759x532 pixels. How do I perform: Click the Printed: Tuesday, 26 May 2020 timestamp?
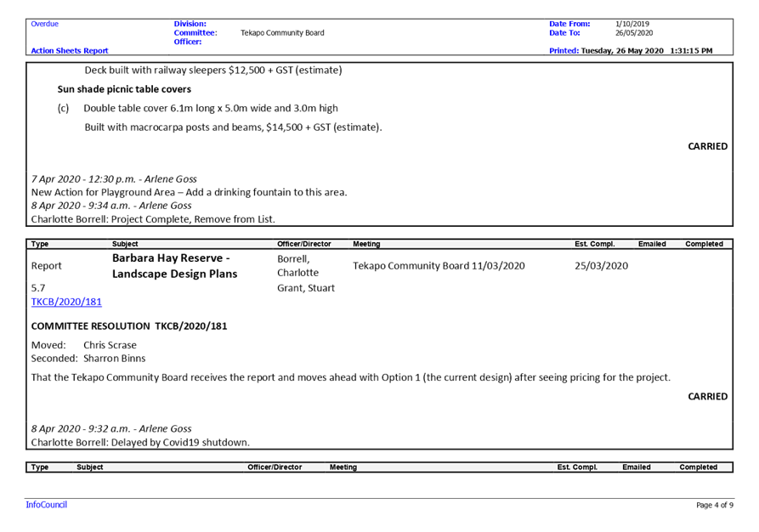[631, 50]
